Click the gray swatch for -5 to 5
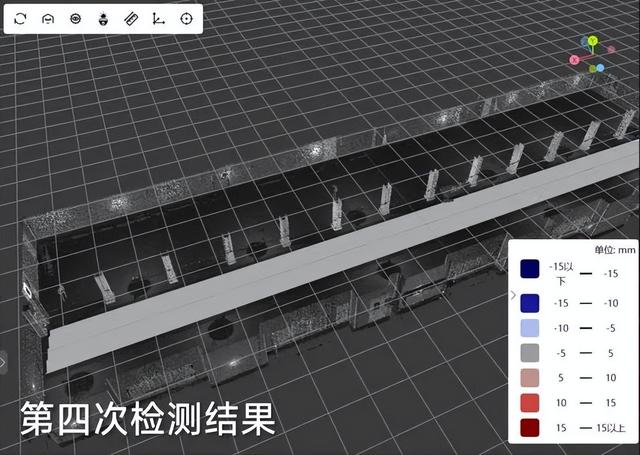Viewport: 640px width, 455px height. [529, 353]
